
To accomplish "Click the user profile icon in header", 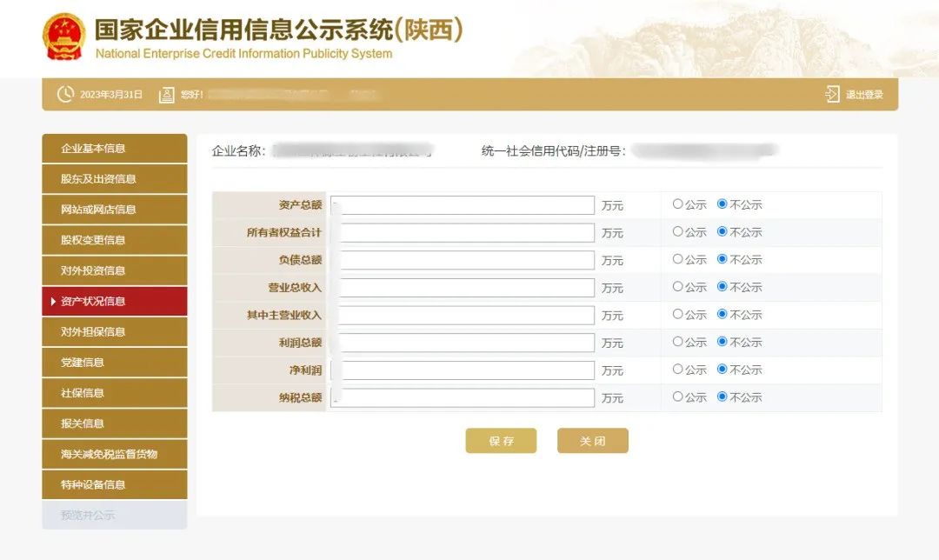I will point(167,94).
